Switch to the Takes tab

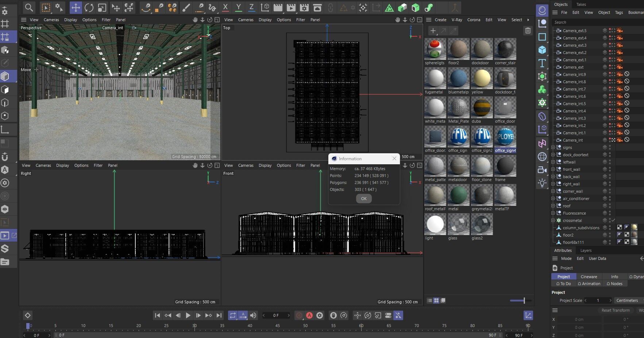point(581,4)
